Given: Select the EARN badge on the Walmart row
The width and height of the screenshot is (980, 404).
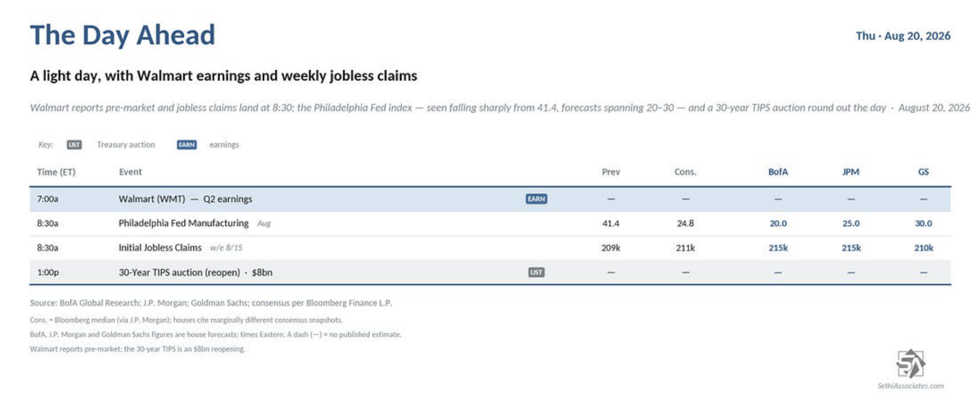Looking at the screenshot, I should [537, 199].
